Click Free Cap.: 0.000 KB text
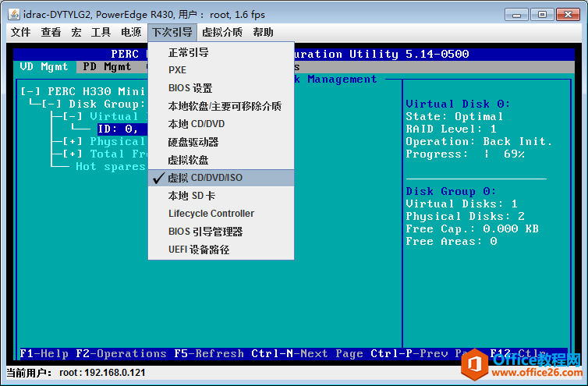This screenshot has width=588, height=386. point(472,228)
